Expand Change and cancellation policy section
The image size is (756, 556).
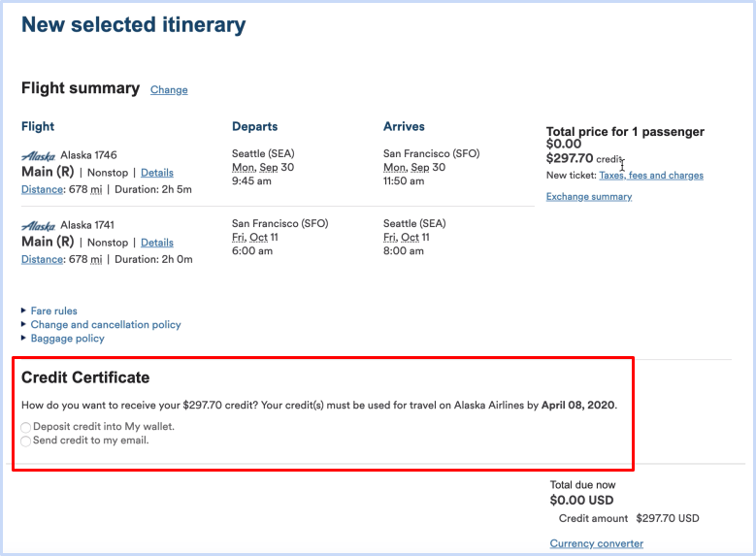point(106,324)
